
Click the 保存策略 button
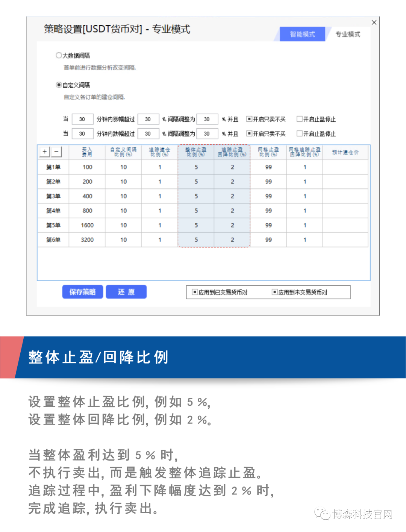click(82, 292)
